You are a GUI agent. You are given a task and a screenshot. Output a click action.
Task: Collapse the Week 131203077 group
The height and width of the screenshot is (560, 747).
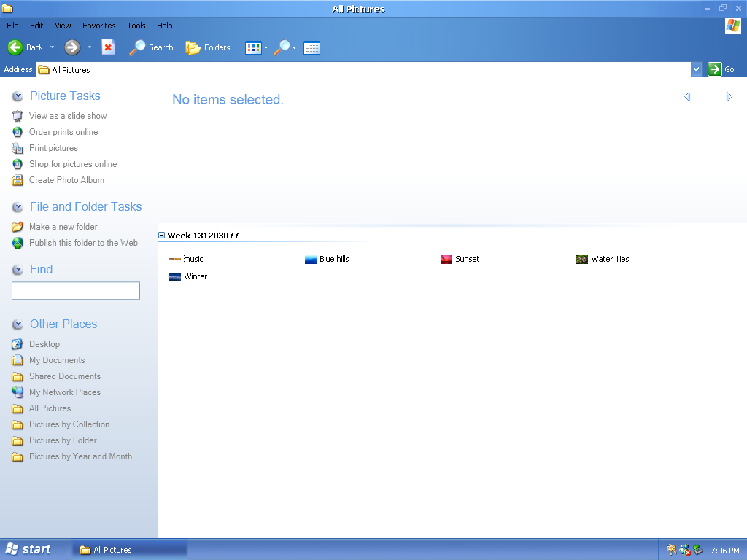tap(161, 236)
